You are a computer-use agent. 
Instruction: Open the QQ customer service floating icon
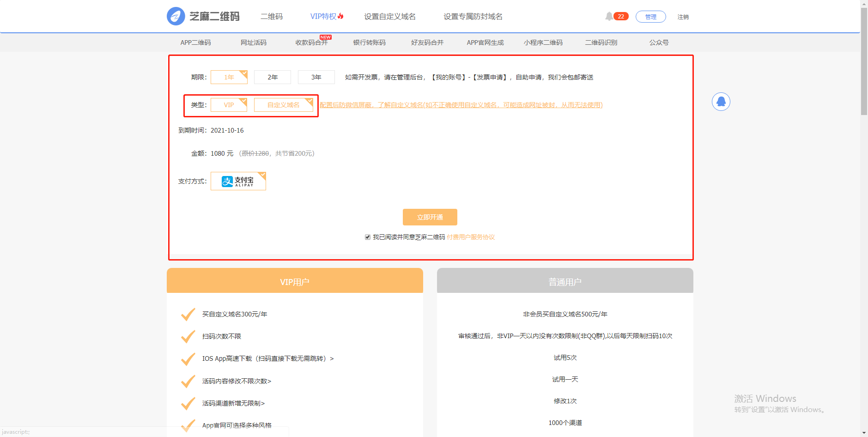[x=721, y=102]
